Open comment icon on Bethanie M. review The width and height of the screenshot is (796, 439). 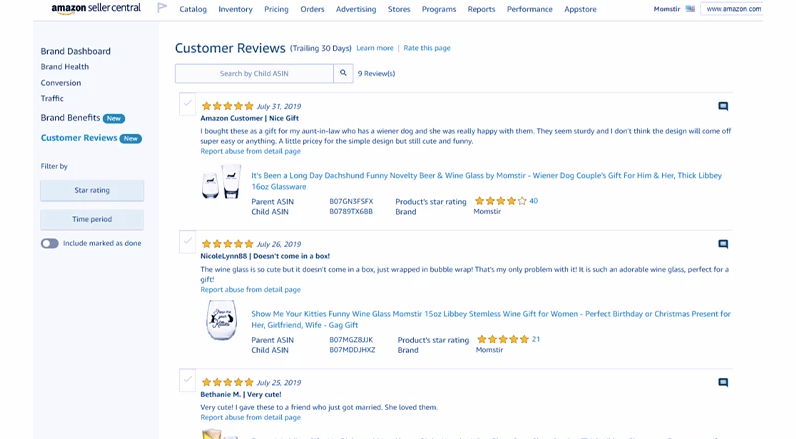click(723, 382)
